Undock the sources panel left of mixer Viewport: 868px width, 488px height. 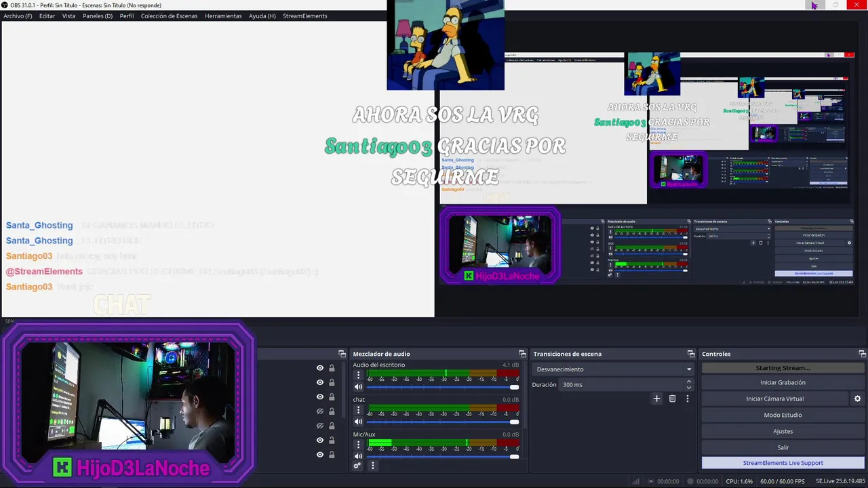click(342, 354)
